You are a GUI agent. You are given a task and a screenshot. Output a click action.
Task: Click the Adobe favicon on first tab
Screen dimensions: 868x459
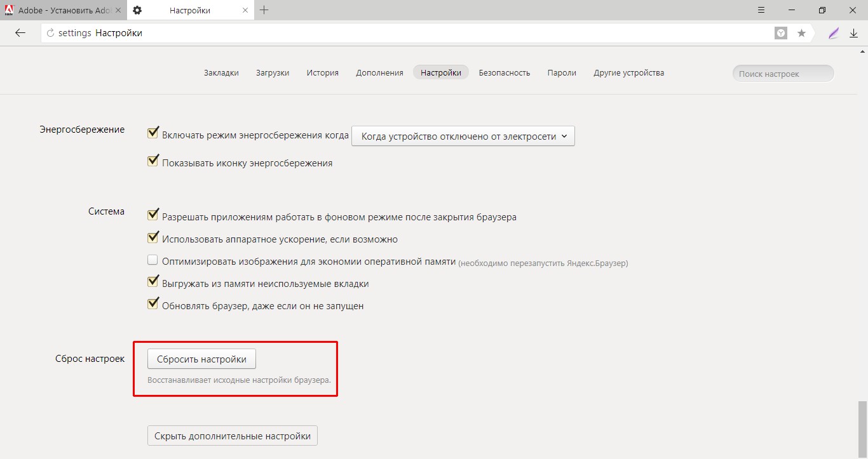click(x=9, y=10)
